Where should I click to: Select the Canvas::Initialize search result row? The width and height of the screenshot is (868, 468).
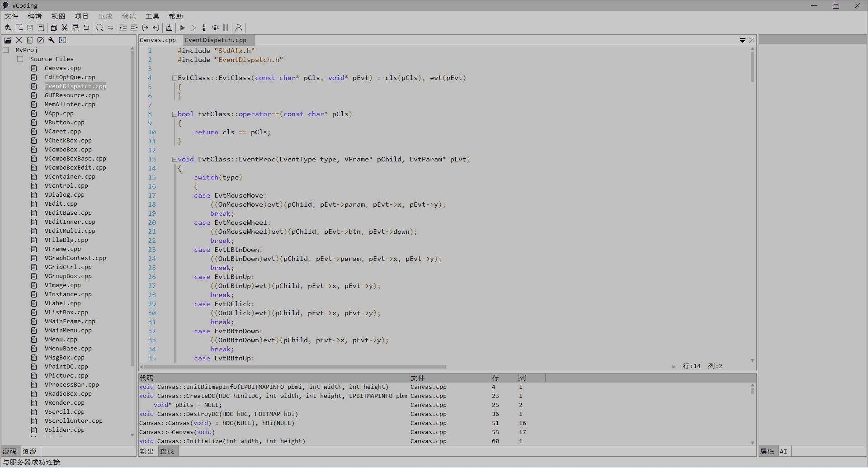(x=444, y=441)
